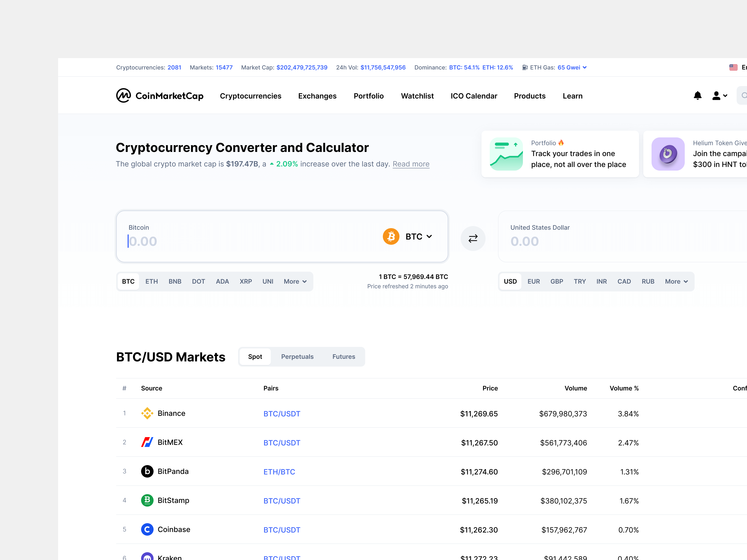Click the ETH Gas fuel icon
Image resolution: width=747 pixels, height=560 pixels.
(x=524, y=67)
